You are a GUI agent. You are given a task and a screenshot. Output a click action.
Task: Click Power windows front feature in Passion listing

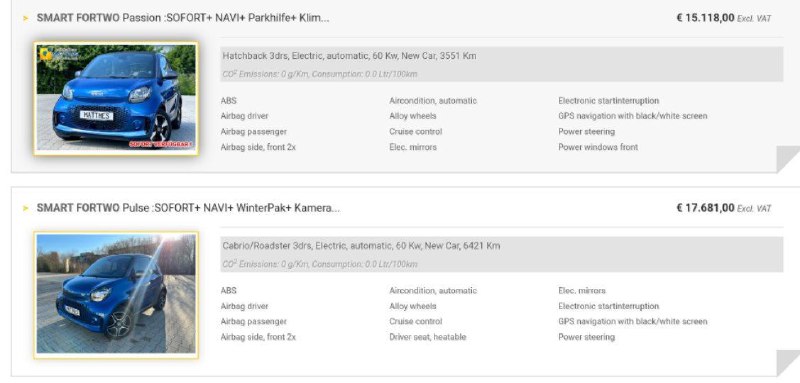pos(598,147)
